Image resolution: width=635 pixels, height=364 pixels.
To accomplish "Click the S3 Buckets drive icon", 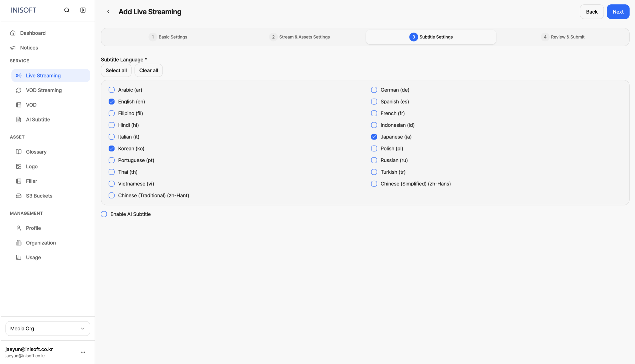I will [19, 196].
